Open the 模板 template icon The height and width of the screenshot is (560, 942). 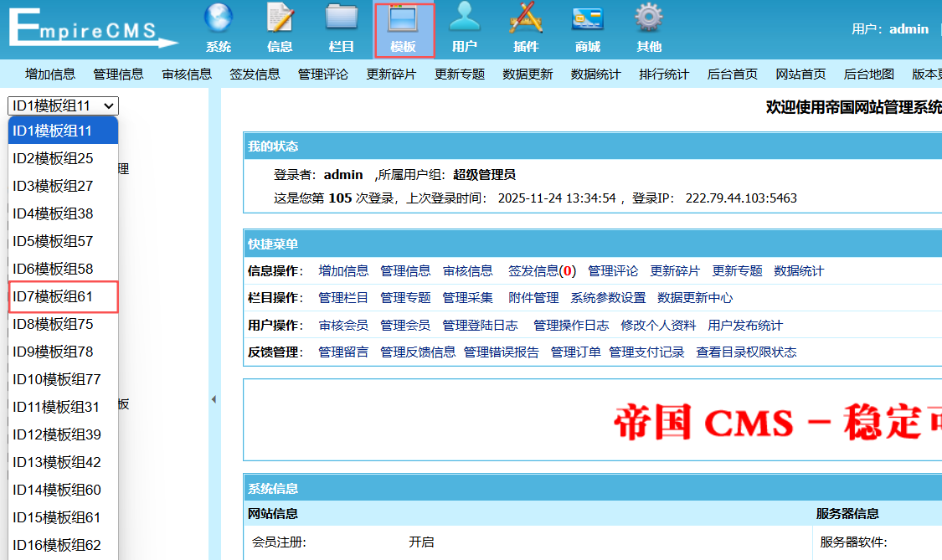(404, 20)
